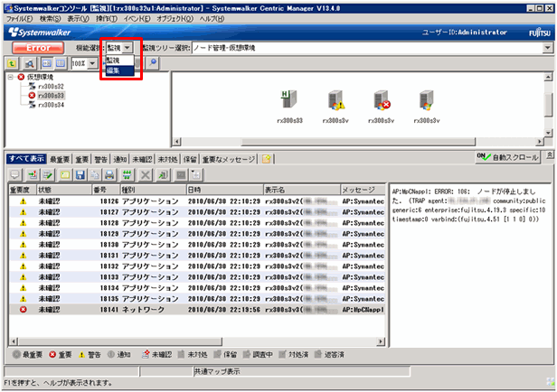Open the ファイル(F) menu
The width and height of the screenshot is (557, 392).
20,18
